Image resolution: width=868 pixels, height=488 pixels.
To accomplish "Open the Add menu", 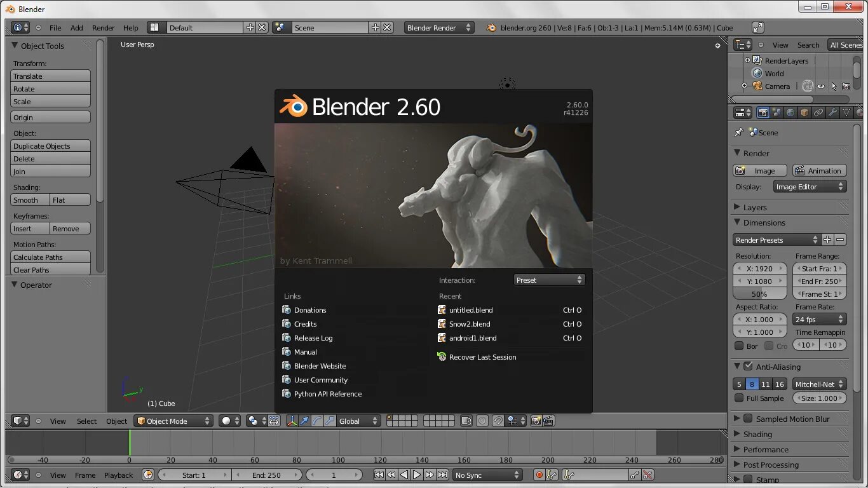I will pyautogui.click(x=77, y=27).
